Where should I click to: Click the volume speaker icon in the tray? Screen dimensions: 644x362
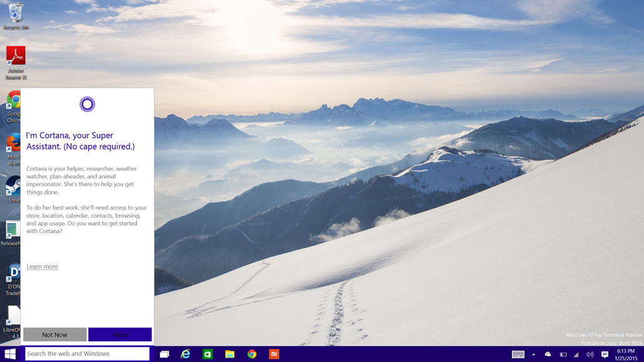pyautogui.click(x=589, y=354)
